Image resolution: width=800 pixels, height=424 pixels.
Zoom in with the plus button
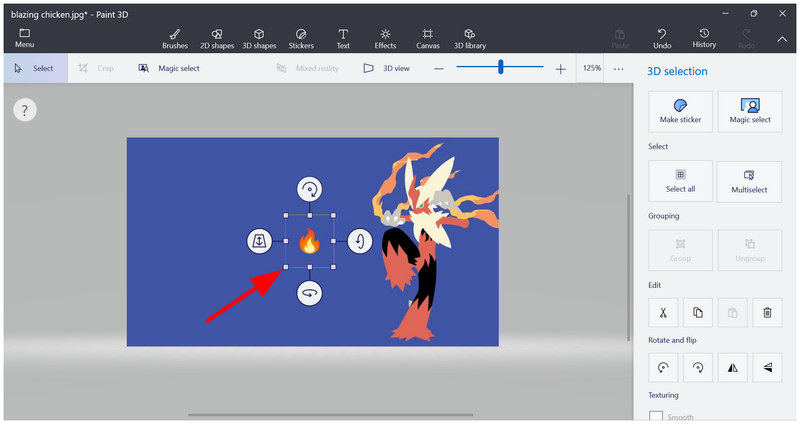click(560, 69)
